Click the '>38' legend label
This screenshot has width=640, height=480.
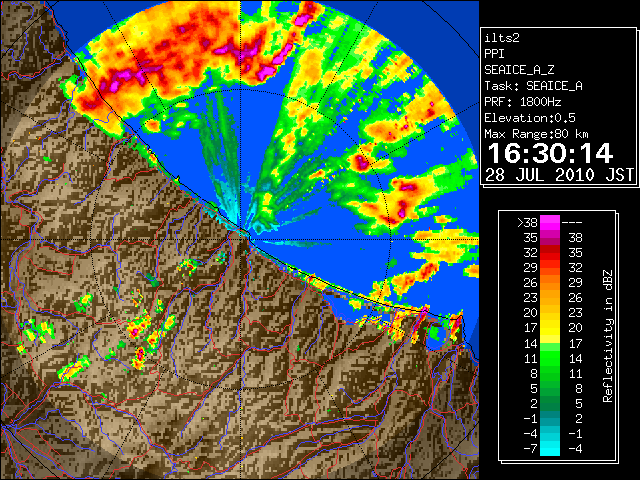point(527,222)
